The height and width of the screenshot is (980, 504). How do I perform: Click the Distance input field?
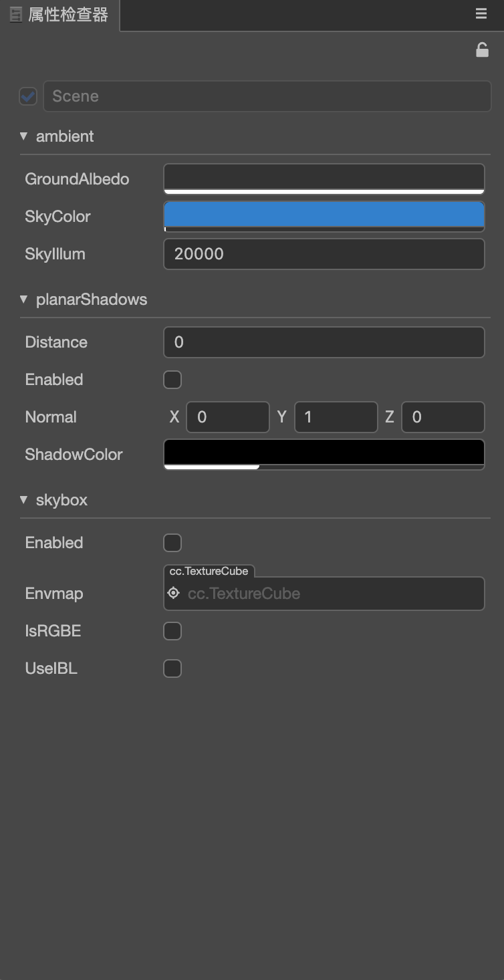pos(324,342)
